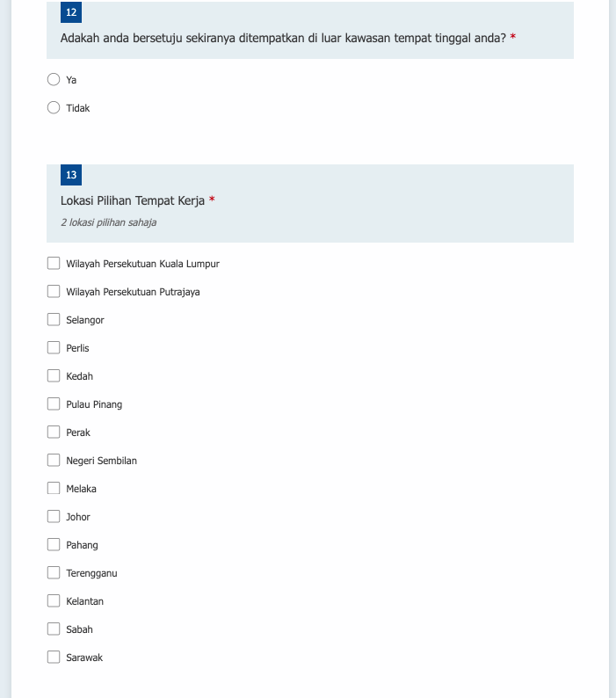Select the Sabah checkbox

(x=54, y=629)
